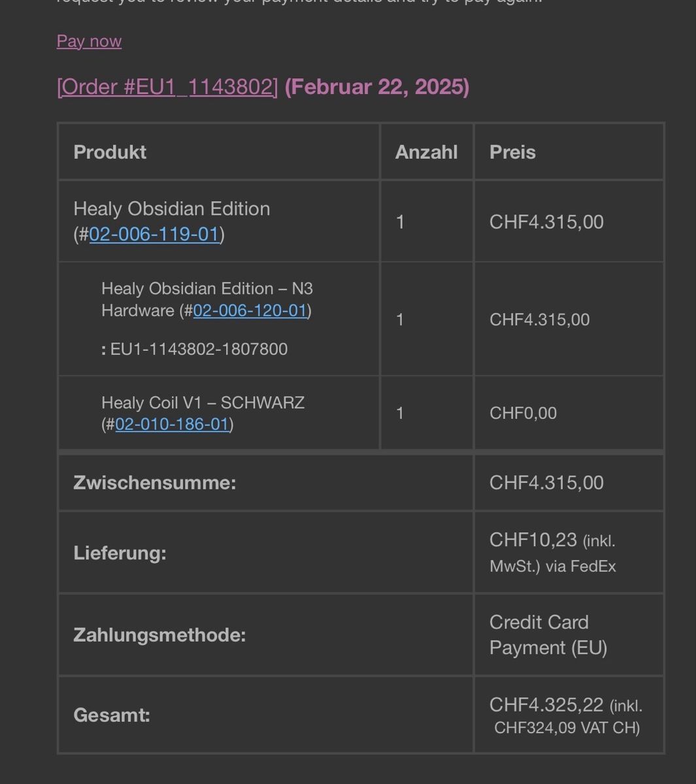The height and width of the screenshot is (784, 696).
Task: Click the Lieferung label
Action: (x=120, y=553)
